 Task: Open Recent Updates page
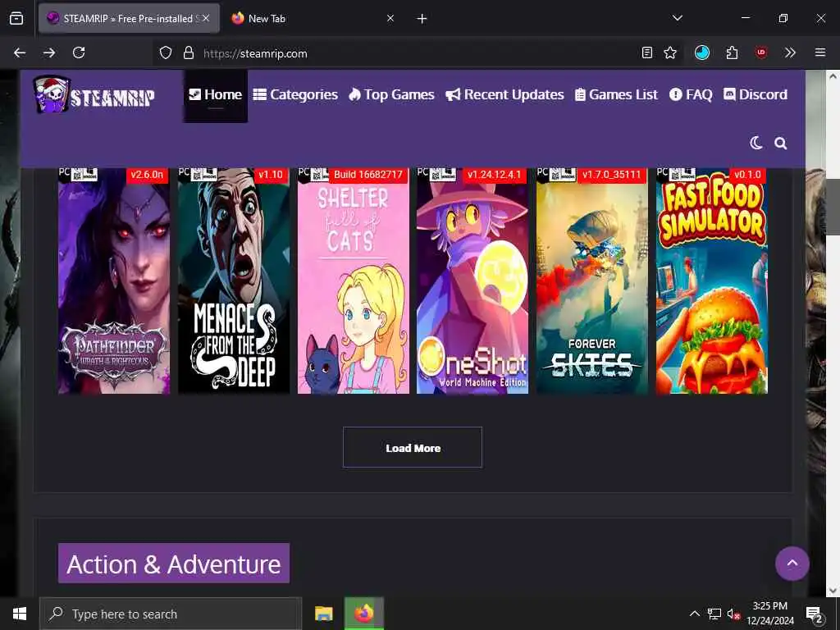[x=504, y=95]
